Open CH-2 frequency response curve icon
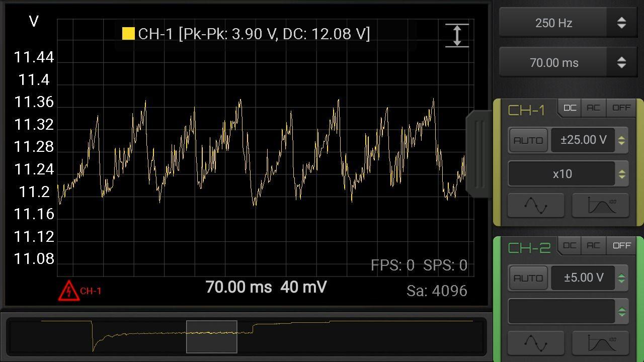644x362 pixels. click(x=600, y=343)
